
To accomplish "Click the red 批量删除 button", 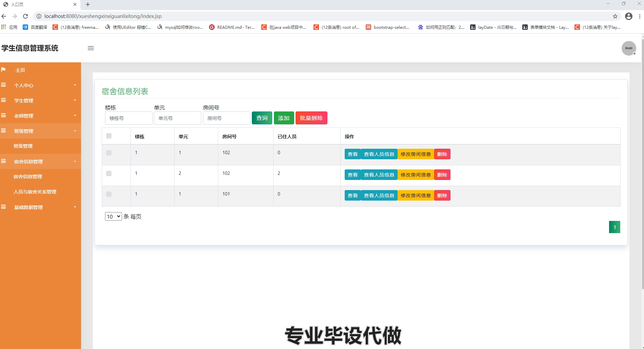I will pyautogui.click(x=311, y=118).
